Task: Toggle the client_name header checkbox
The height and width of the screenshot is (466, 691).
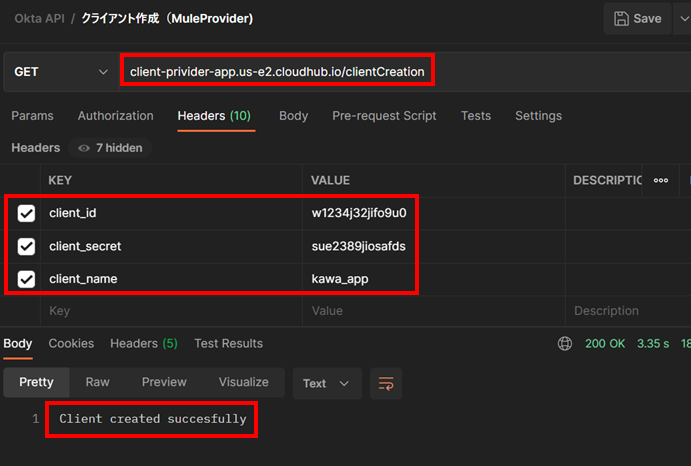Action: 27,279
